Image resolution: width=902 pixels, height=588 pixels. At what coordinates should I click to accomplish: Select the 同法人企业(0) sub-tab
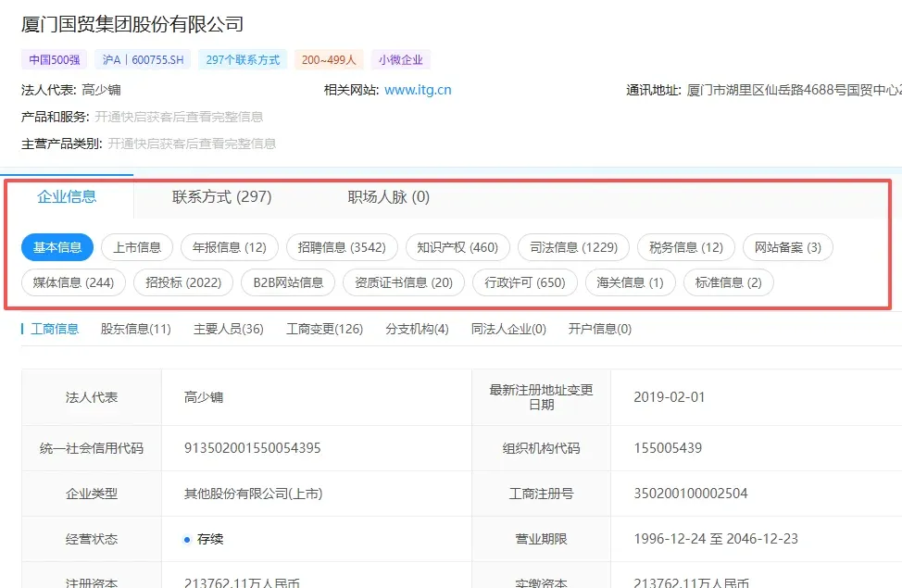508,329
